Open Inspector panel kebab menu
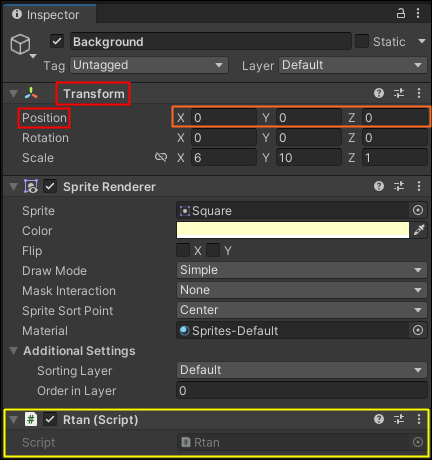 click(418, 14)
